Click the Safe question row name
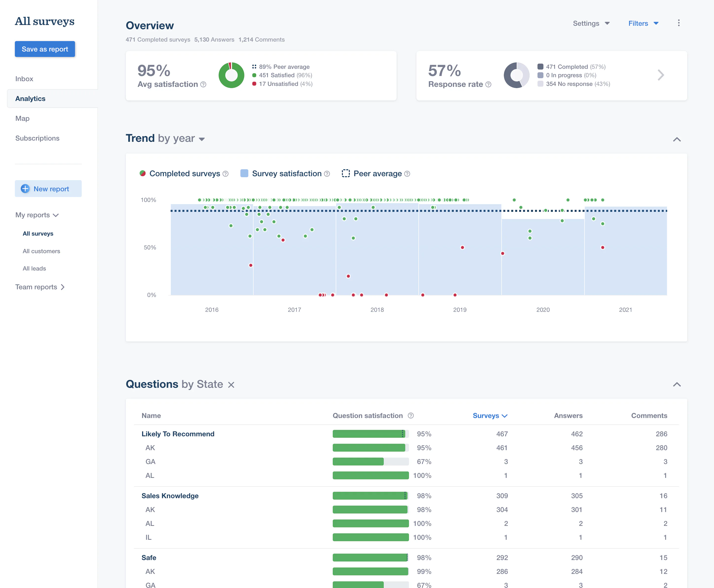 (x=149, y=558)
